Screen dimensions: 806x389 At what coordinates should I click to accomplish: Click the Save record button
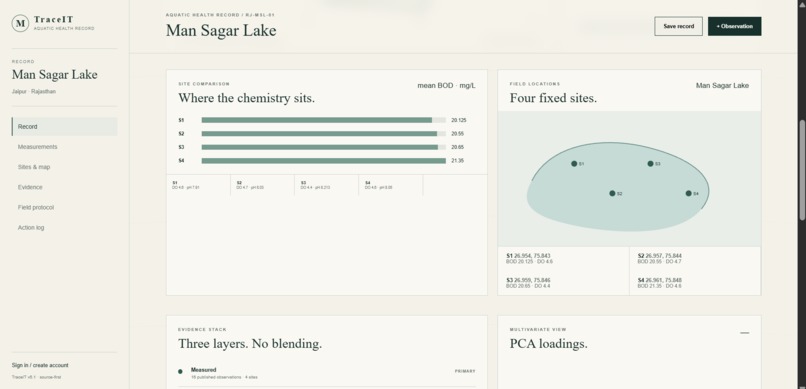(x=679, y=26)
